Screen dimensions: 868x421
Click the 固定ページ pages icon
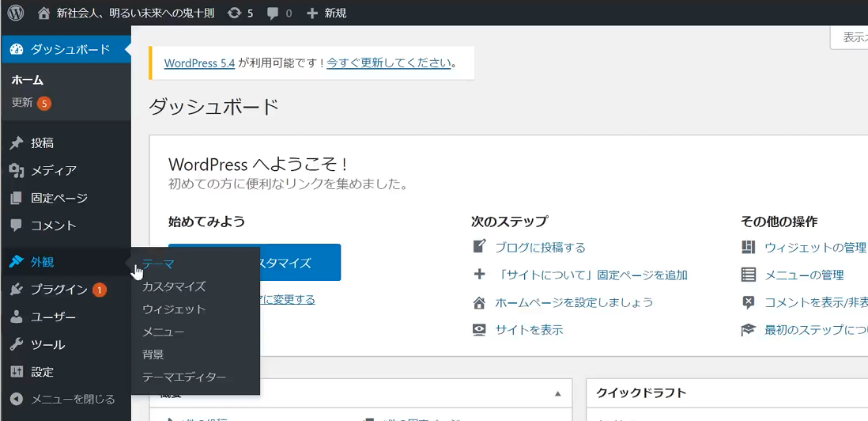17,198
